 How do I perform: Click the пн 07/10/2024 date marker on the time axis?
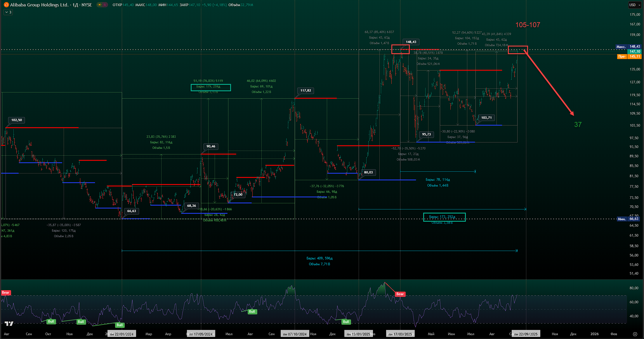pos(295,334)
